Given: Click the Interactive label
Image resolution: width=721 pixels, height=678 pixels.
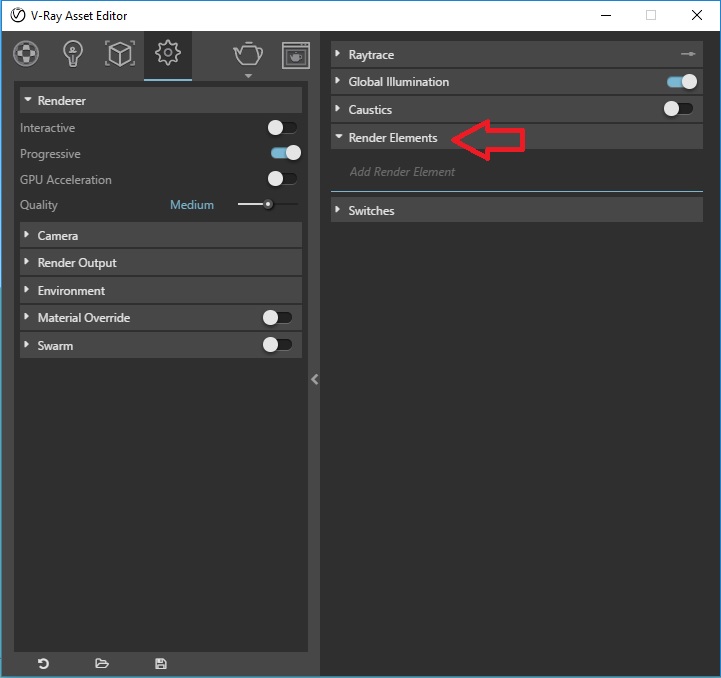Looking at the screenshot, I should click(x=47, y=128).
